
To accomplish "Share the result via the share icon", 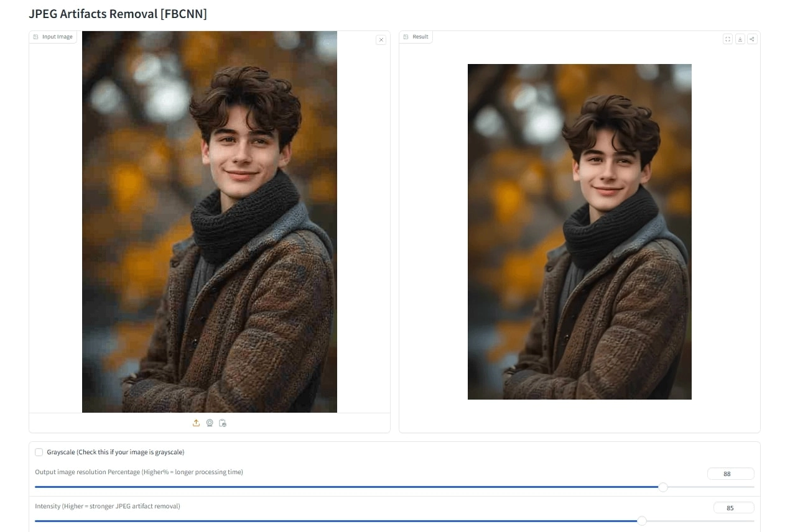I will (752, 39).
